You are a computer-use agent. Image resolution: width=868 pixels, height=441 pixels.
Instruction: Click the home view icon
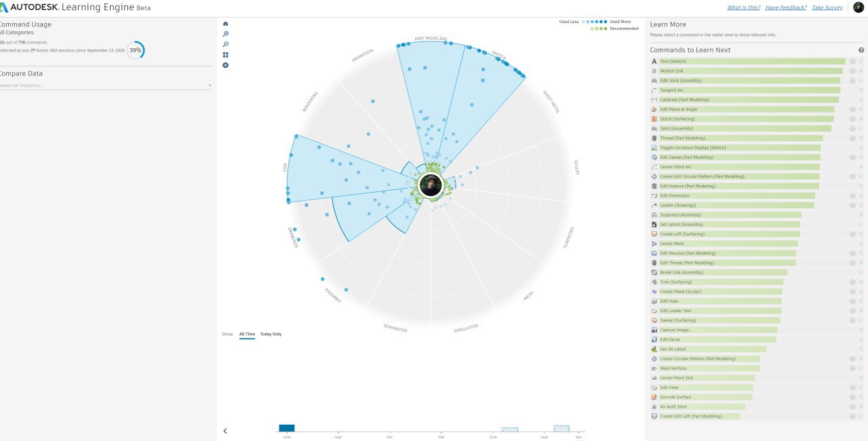tap(226, 24)
